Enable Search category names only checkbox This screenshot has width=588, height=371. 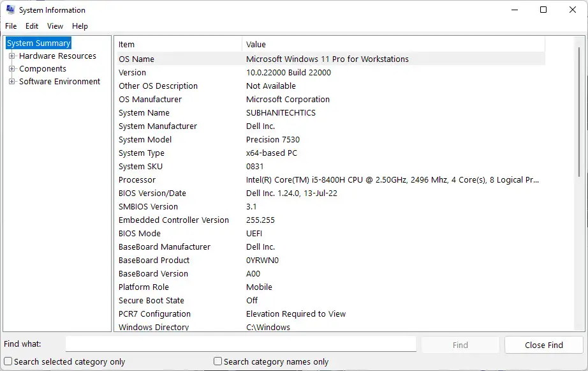[x=217, y=361]
